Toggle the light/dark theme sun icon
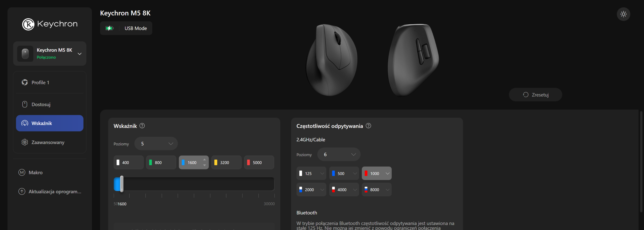The image size is (644, 230). pos(623,14)
